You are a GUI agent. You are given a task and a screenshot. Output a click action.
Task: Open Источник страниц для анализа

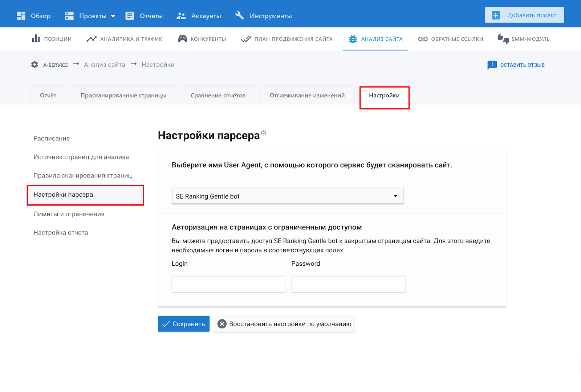[x=81, y=157]
